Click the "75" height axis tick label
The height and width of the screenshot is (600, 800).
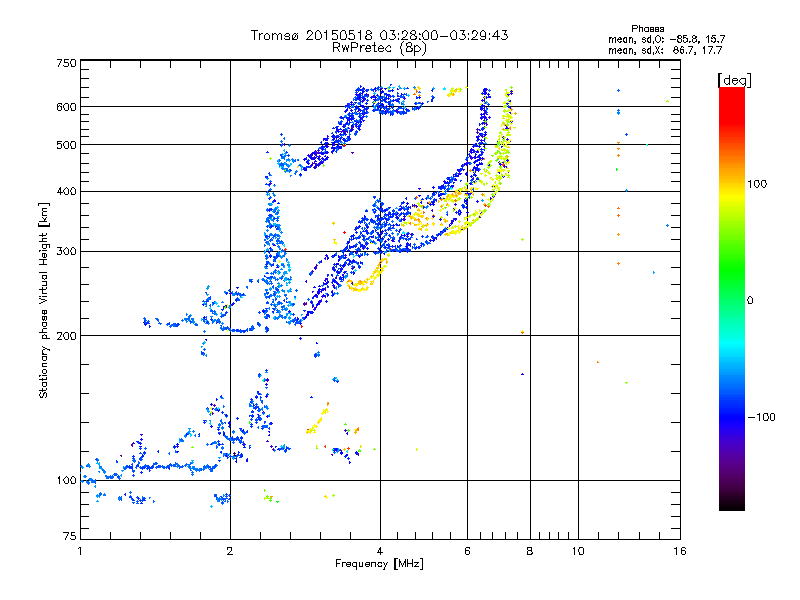[x=69, y=536]
